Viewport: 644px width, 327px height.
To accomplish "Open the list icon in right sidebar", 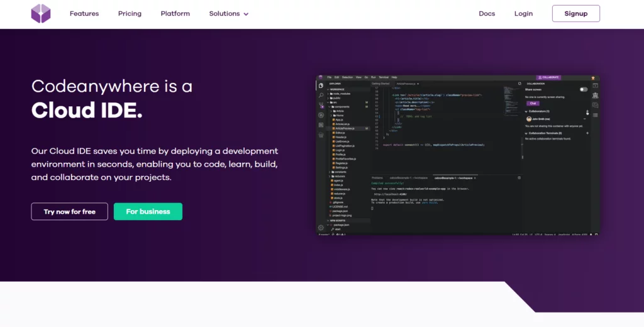I will [x=595, y=115].
